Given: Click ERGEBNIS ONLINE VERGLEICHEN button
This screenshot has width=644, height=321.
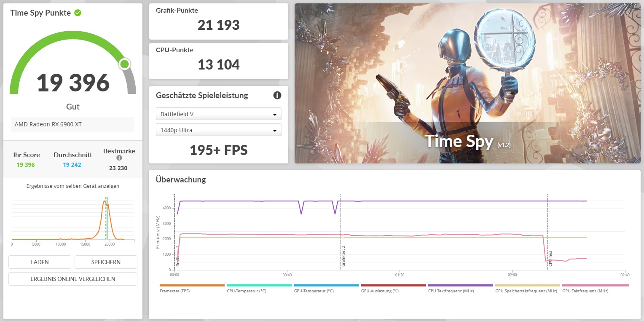Looking at the screenshot, I should pos(73,279).
